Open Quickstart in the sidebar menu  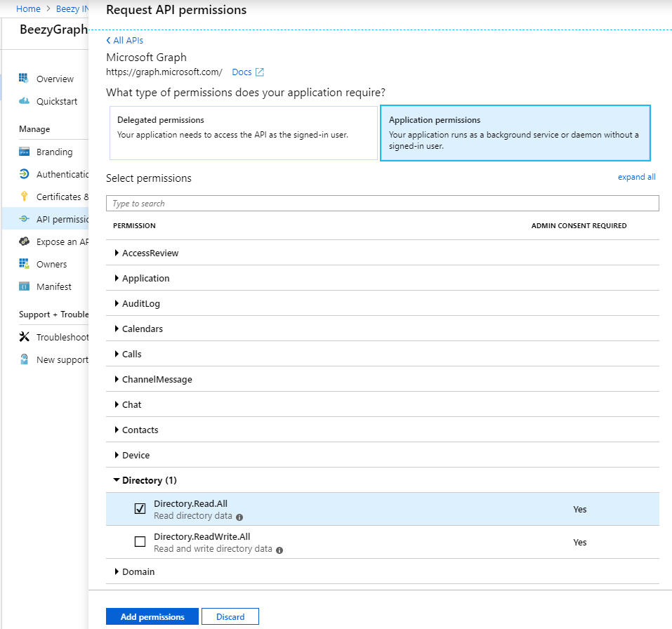point(57,102)
